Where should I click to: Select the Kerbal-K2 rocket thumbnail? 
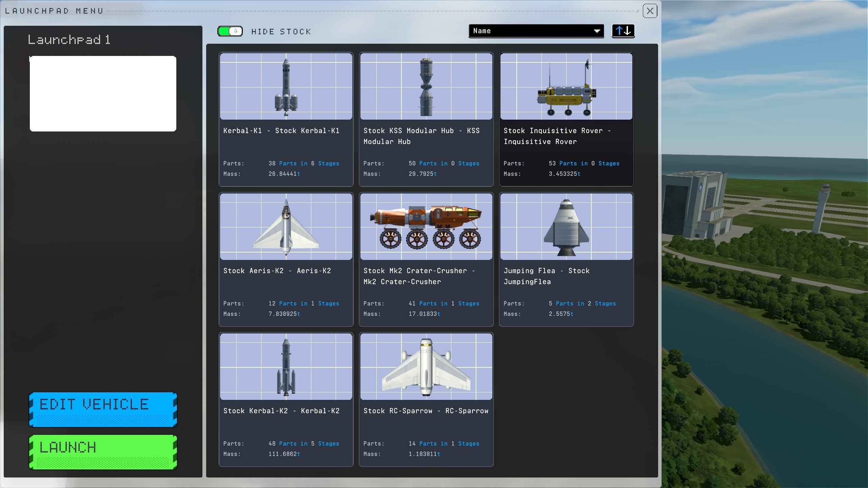(286, 366)
